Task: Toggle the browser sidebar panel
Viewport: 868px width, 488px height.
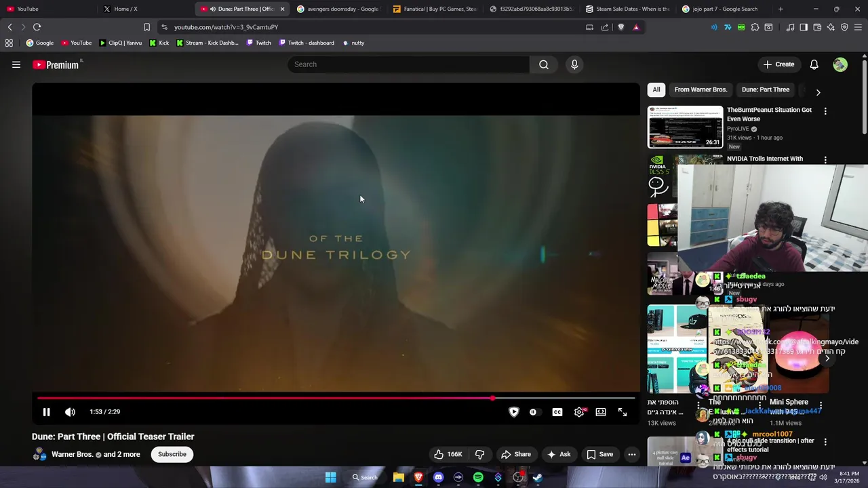Action: tap(804, 27)
